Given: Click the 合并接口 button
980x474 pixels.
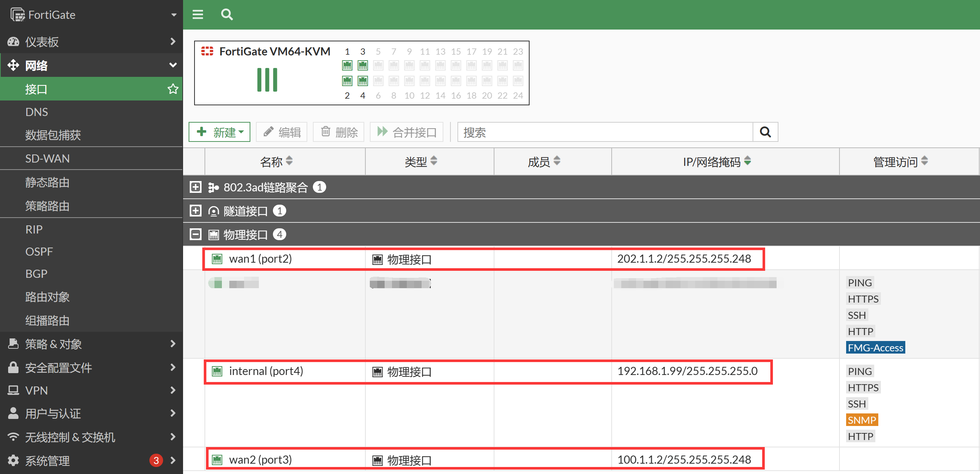Looking at the screenshot, I should 407,132.
